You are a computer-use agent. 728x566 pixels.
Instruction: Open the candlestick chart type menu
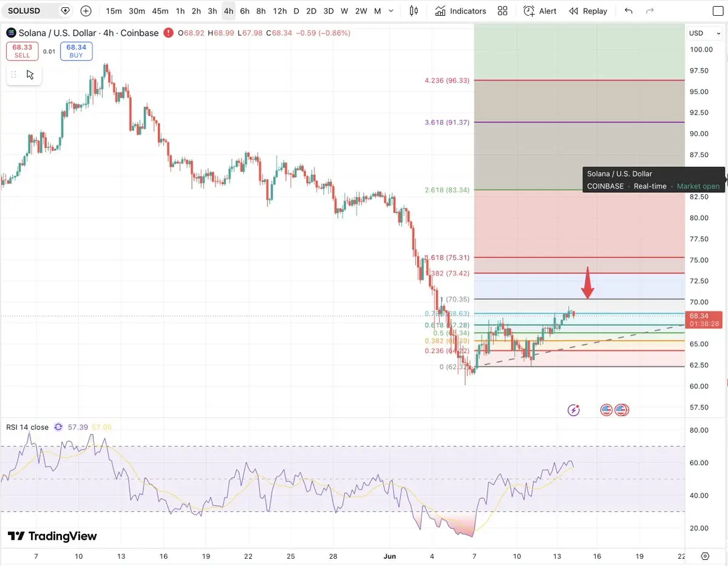[413, 11]
